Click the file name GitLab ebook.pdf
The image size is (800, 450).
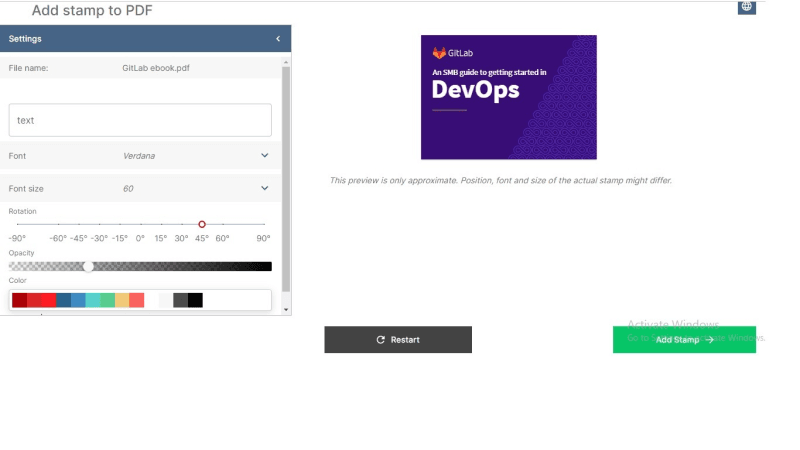(x=156, y=68)
